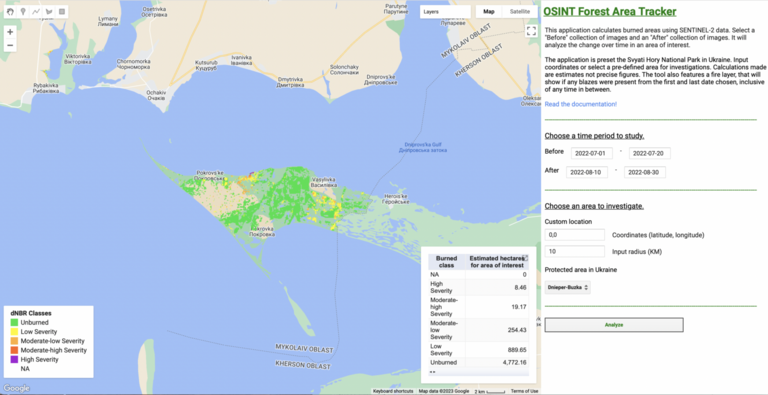
Task: Select the draw rectangle tool
Action: click(62, 12)
